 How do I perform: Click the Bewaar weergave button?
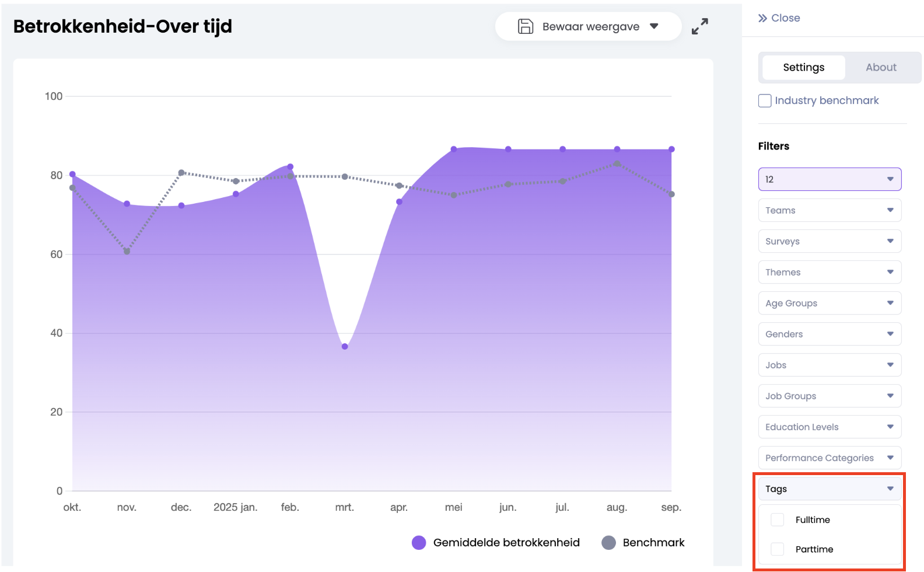point(590,26)
